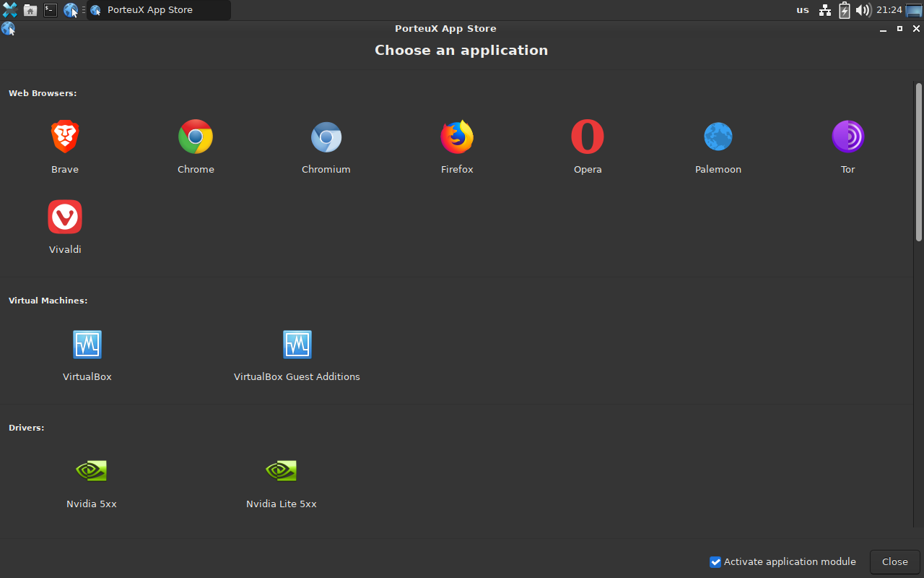The height and width of the screenshot is (578, 924).
Task: Select the Firefox application icon
Action: click(457, 137)
